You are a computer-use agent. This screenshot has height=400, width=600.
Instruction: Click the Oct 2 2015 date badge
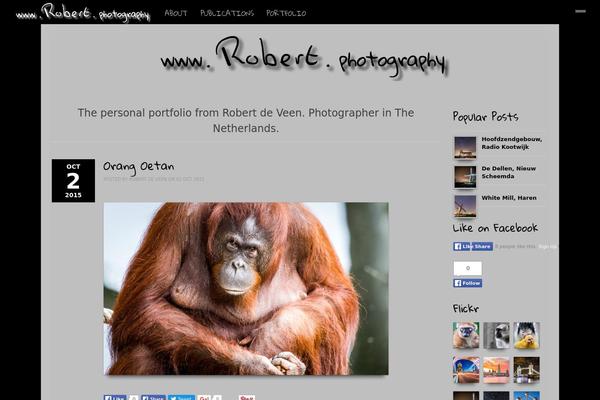pyautogui.click(x=73, y=181)
